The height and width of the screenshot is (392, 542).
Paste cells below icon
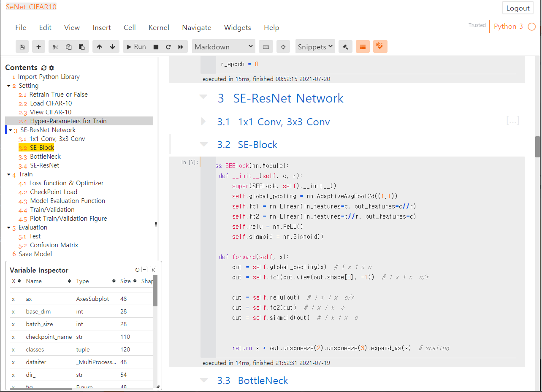82,47
